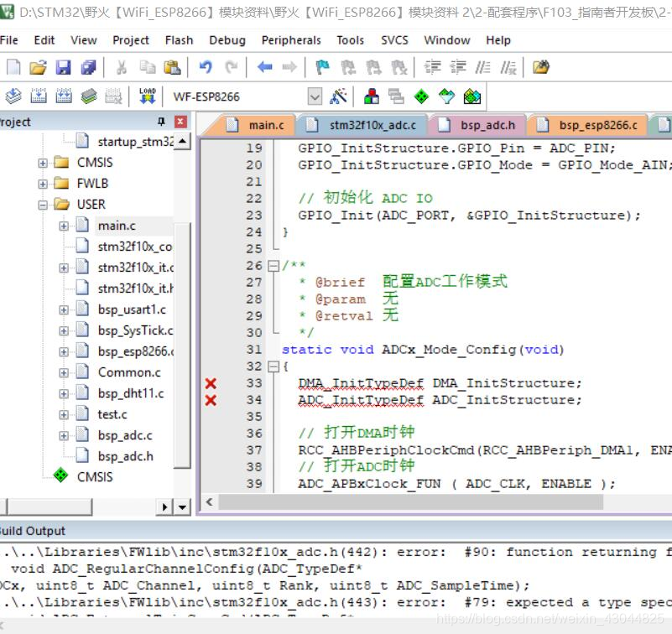Navigate forwards with gray arrow
The height and width of the screenshot is (634, 672).
[x=289, y=67]
